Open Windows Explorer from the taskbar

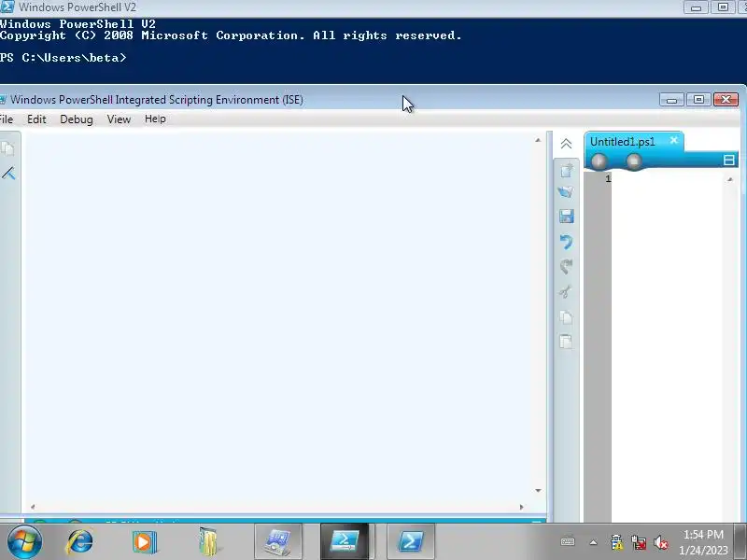[208, 542]
